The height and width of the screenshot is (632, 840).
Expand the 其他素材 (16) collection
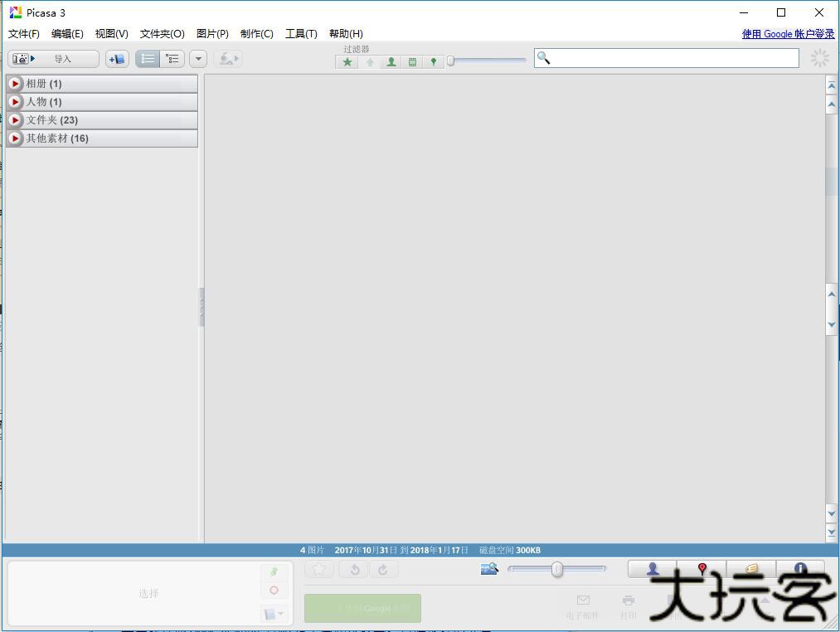pyautogui.click(x=15, y=139)
